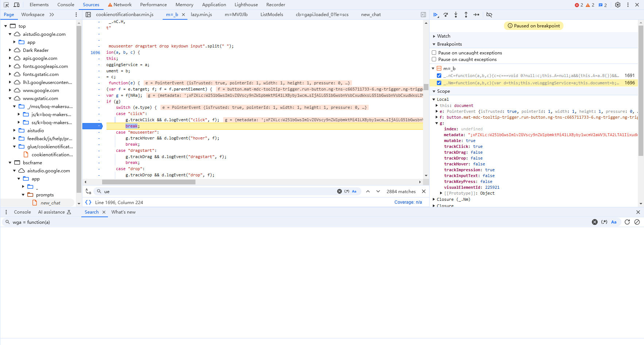Clear the drawer search results

pyautogui.click(x=637, y=222)
